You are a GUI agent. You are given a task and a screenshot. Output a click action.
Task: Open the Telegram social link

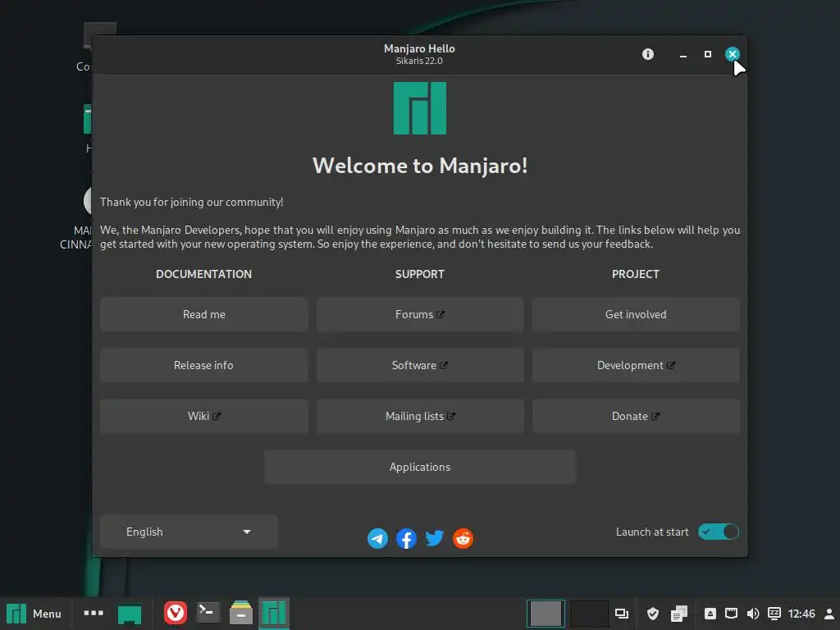[377, 538]
